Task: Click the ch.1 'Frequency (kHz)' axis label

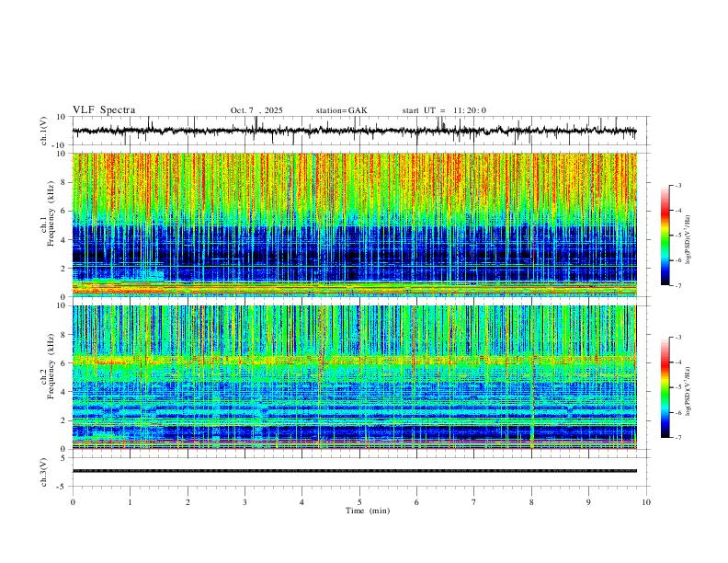Action: tap(51, 214)
